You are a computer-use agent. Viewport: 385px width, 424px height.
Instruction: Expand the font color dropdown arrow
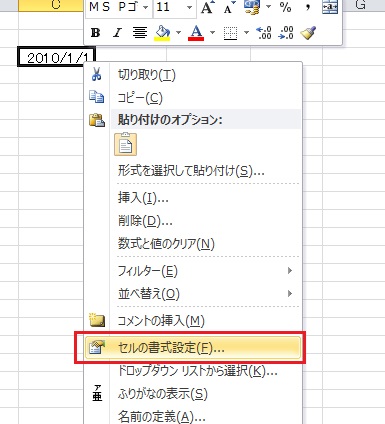(x=212, y=33)
